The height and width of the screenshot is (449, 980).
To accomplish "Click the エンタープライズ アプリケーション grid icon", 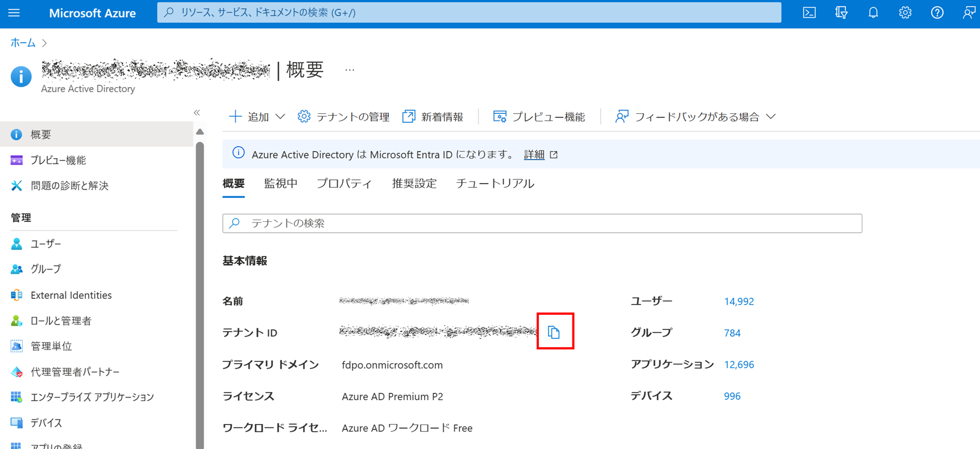I will pos(16,397).
